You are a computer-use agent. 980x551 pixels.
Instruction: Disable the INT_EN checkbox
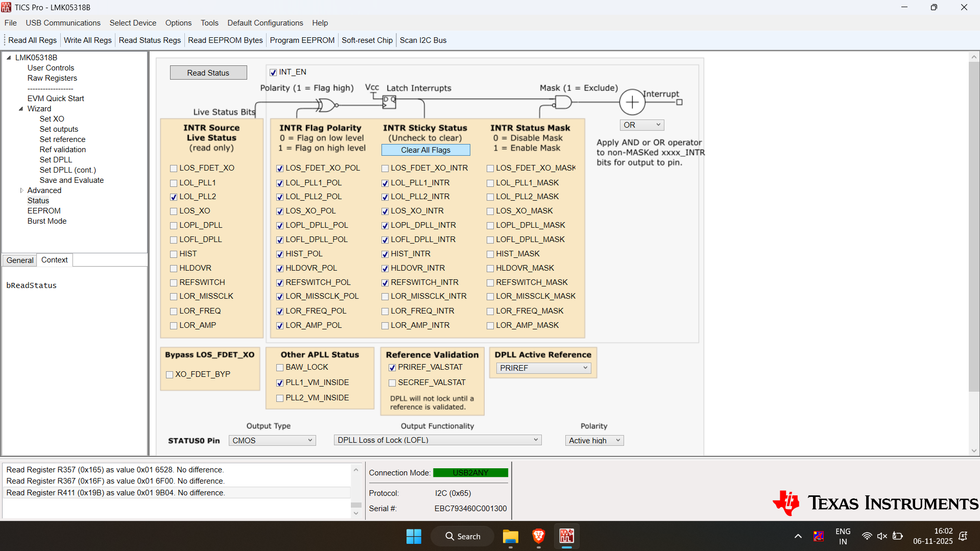(274, 72)
